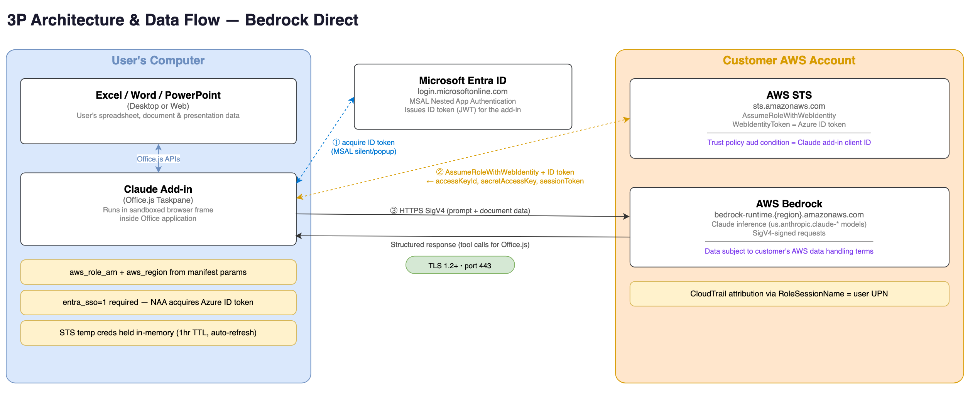980x397 pixels.
Task: Select the green 'TLS 1.2+ • port 443' pill
Action: click(460, 265)
